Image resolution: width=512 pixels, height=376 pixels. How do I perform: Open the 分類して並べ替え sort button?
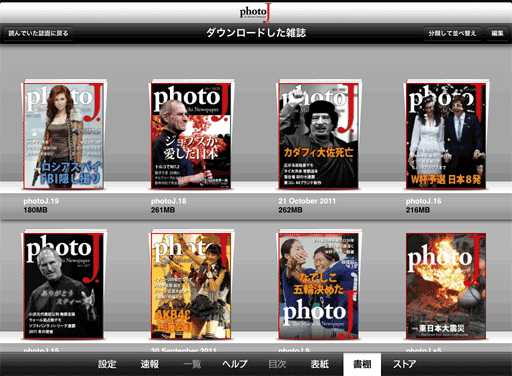click(x=452, y=33)
